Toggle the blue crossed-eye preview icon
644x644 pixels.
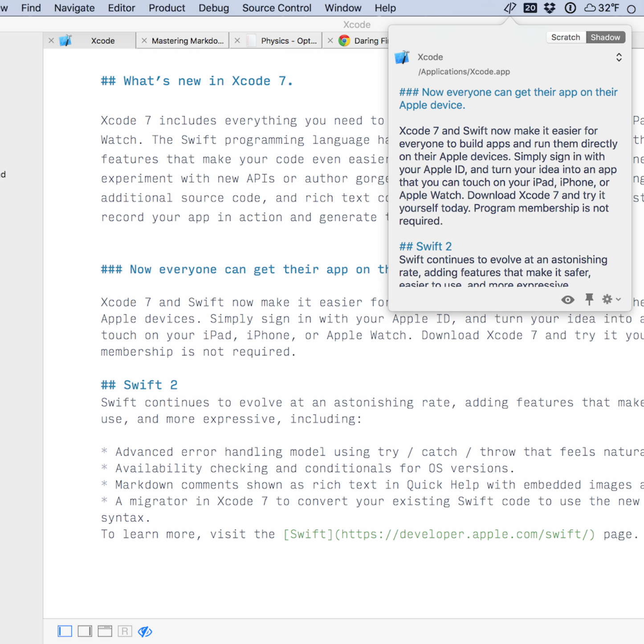tap(145, 632)
